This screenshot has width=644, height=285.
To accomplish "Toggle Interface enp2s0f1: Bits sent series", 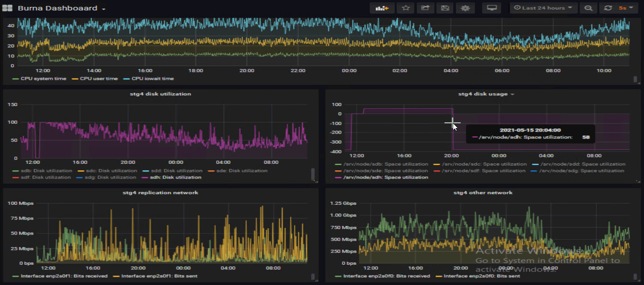I will pyautogui.click(x=159, y=276).
